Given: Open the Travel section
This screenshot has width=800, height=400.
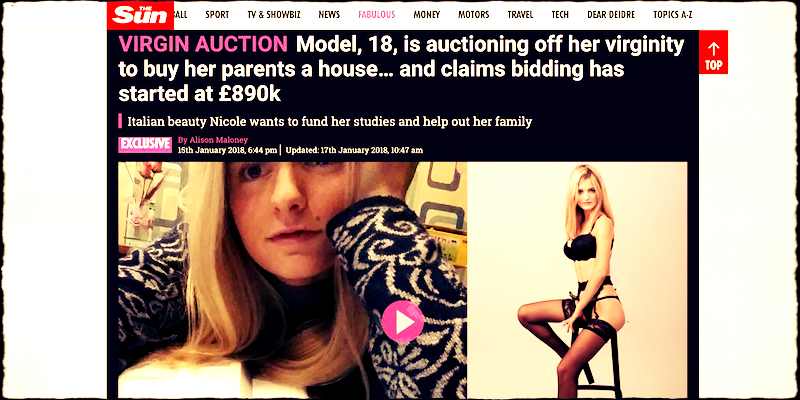Looking at the screenshot, I should click(x=520, y=15).
